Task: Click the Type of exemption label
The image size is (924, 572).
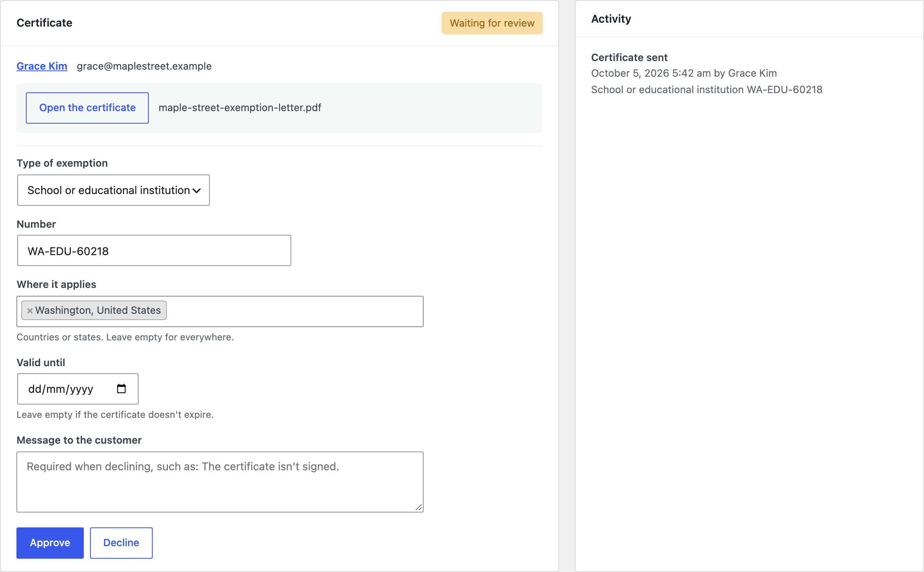Action: (x=62, y=163)
